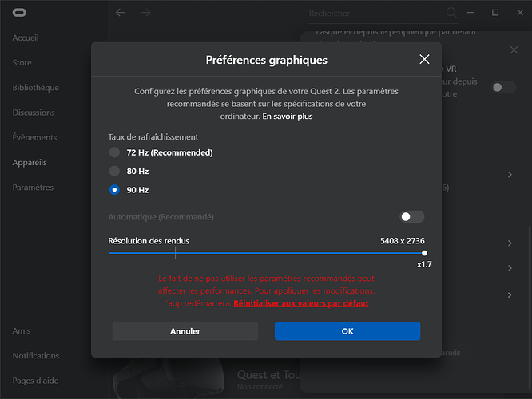Click the search magnifier icon
This screenshot has height=399, width=532.
451,13
